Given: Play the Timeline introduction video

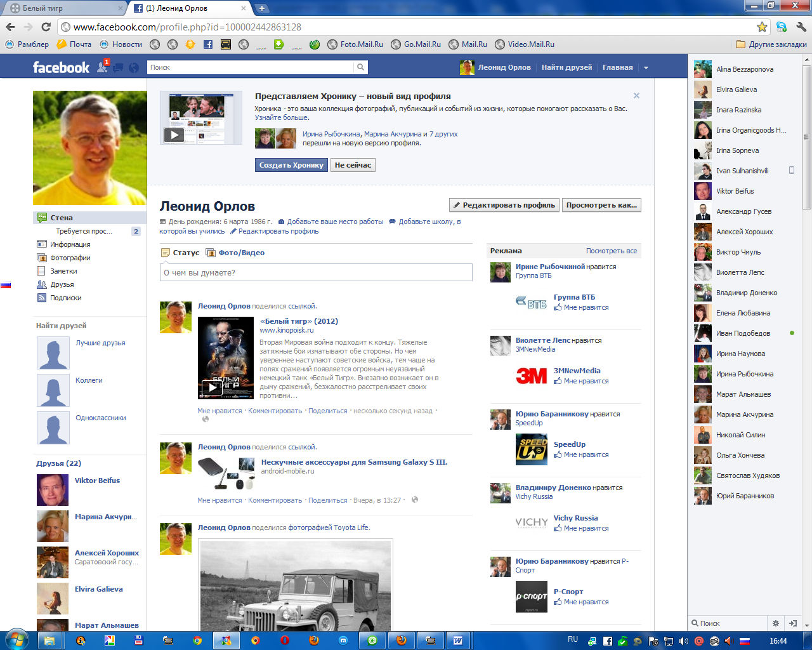Looking at the screenshot, I should pyautogui.click(x=174, y=135).
